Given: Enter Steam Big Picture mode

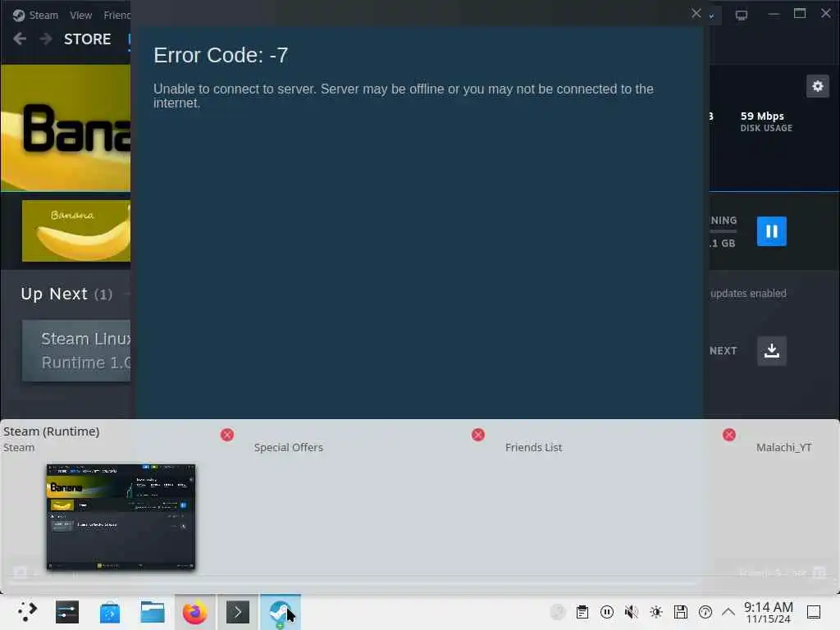Looking at the screenshot, I should tap(742, 15).
